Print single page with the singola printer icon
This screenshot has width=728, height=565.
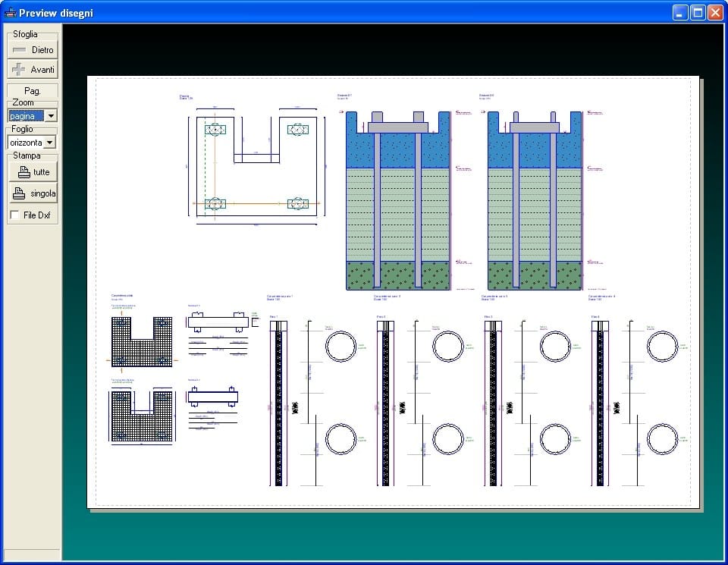coord(33,194)
